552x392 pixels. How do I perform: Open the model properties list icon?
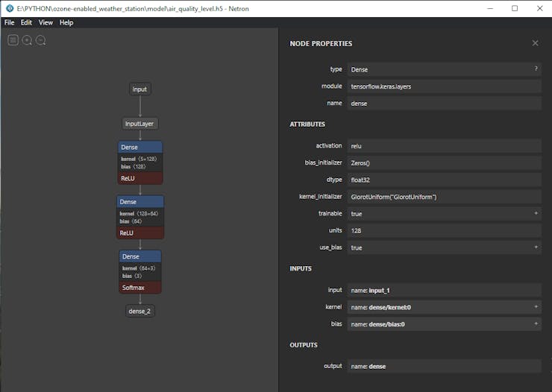13,40
